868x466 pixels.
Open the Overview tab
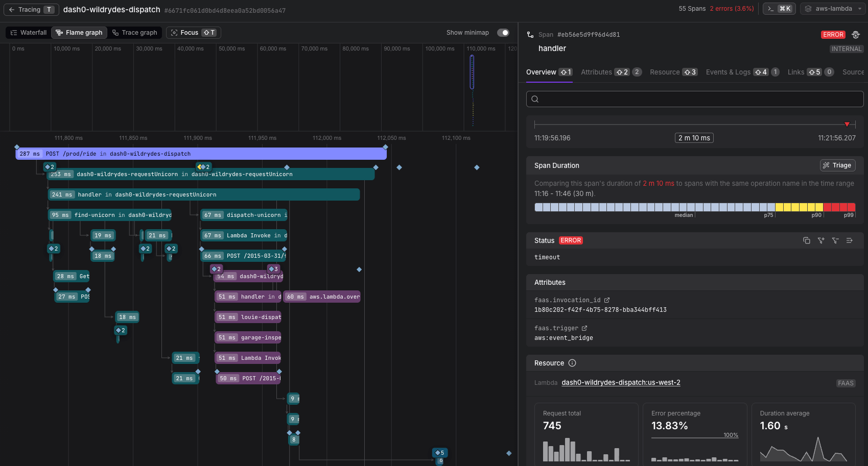click(549, 72)
